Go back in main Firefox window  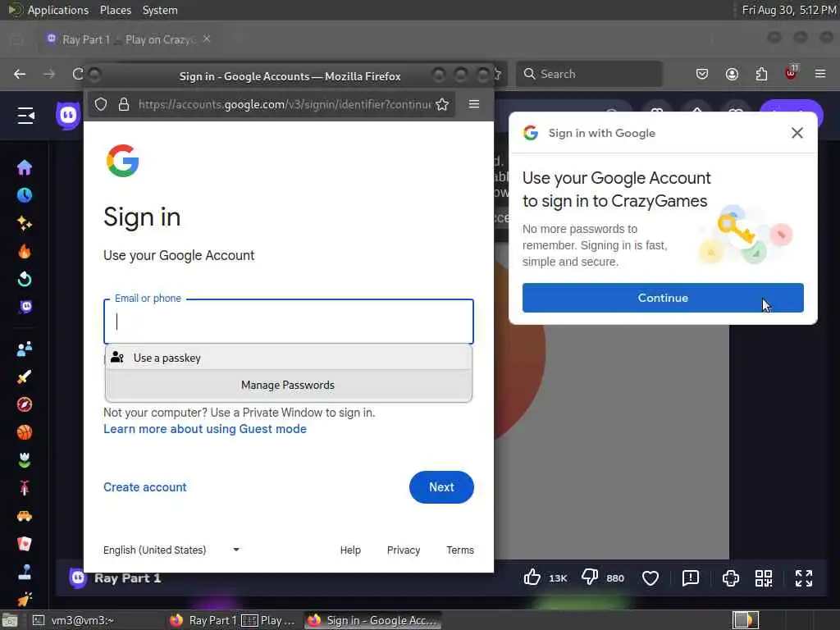click(20, 74)
